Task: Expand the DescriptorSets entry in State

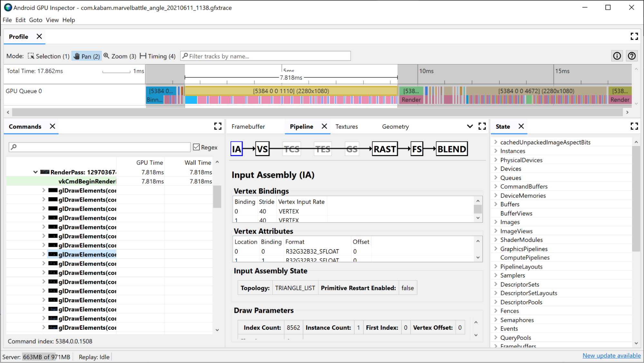Action: point(496,284)
